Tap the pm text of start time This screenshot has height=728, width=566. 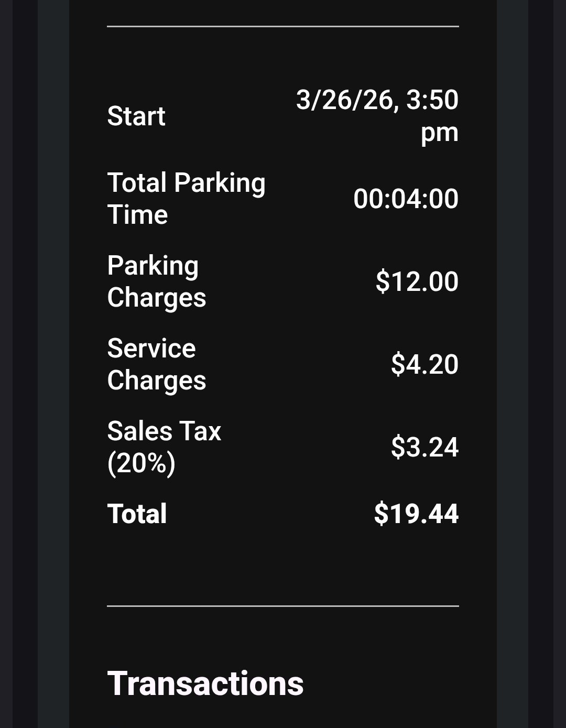[x=439, y=132]
